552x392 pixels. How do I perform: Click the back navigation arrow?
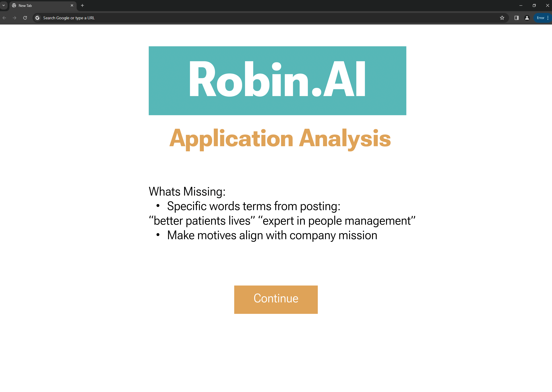[4, 18]
